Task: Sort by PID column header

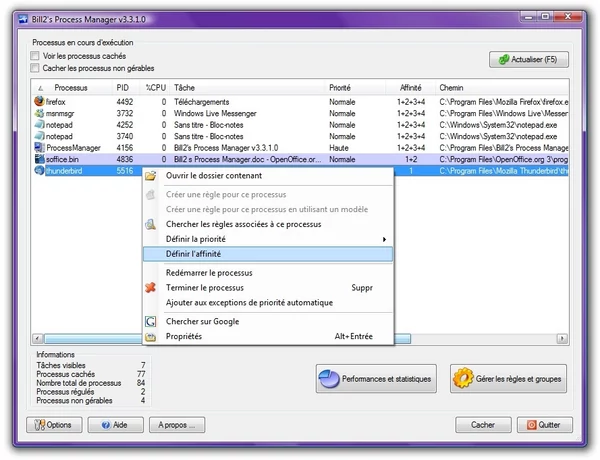Action: point(126,88)
